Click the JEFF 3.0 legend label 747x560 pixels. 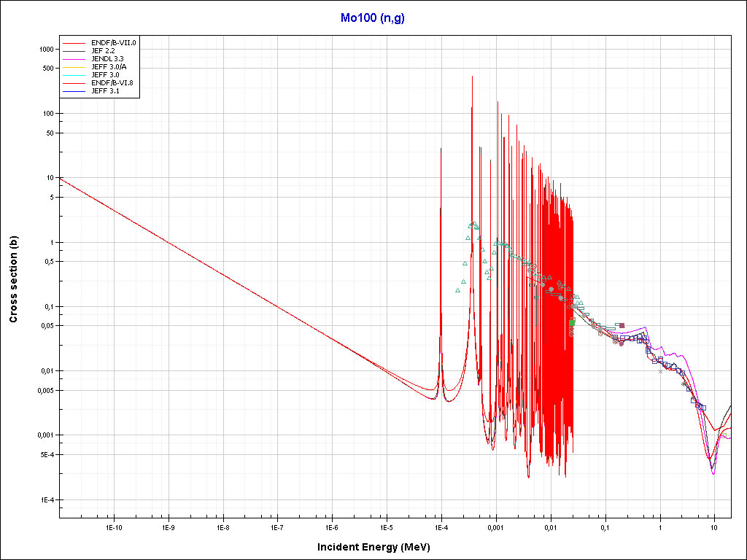(x=104, y=75)
